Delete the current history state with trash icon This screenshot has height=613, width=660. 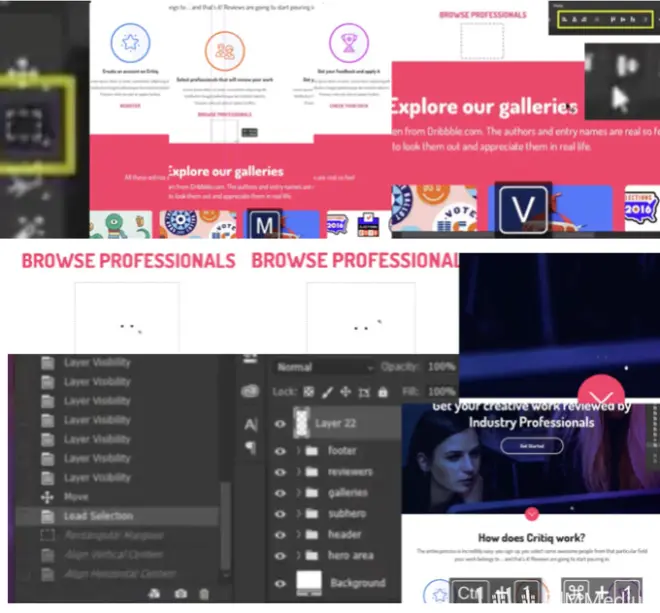point(204,594)
